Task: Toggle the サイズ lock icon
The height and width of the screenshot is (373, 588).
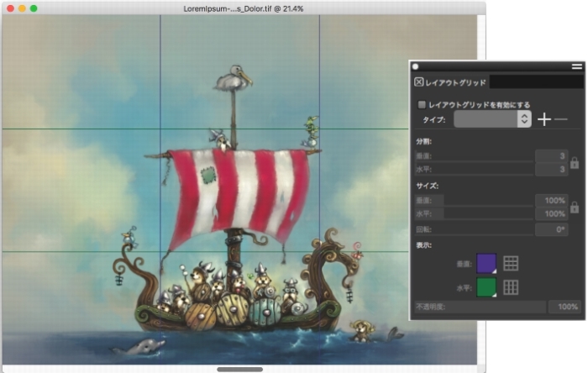Action: [x=575, y=207]
